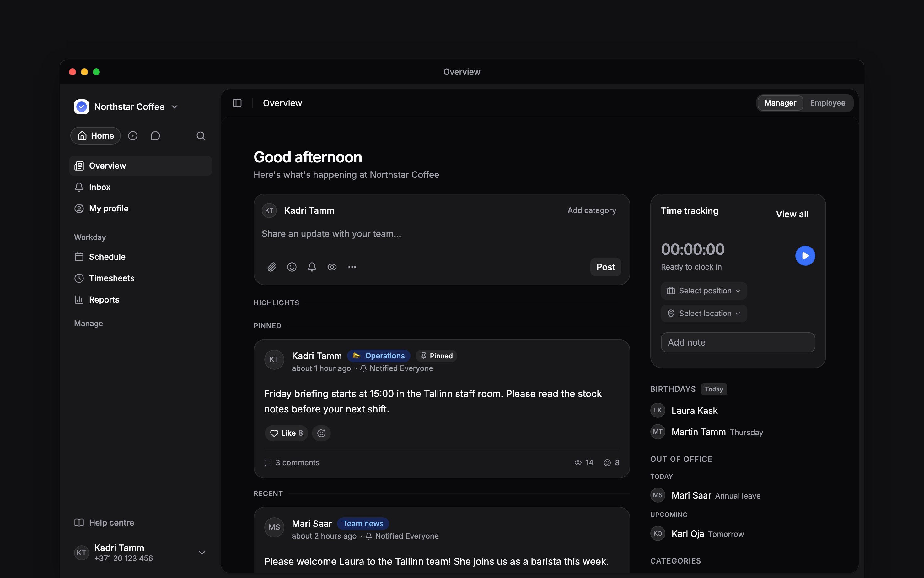Insert emoji in post composer

coord(292,267)
